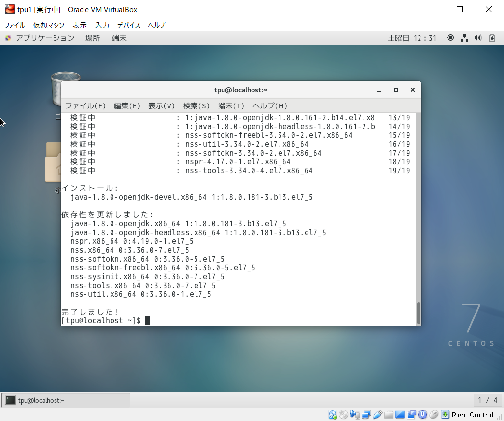
Task: Open VirtualBox's 仮想マシン menu
Action: coord(49,25)
